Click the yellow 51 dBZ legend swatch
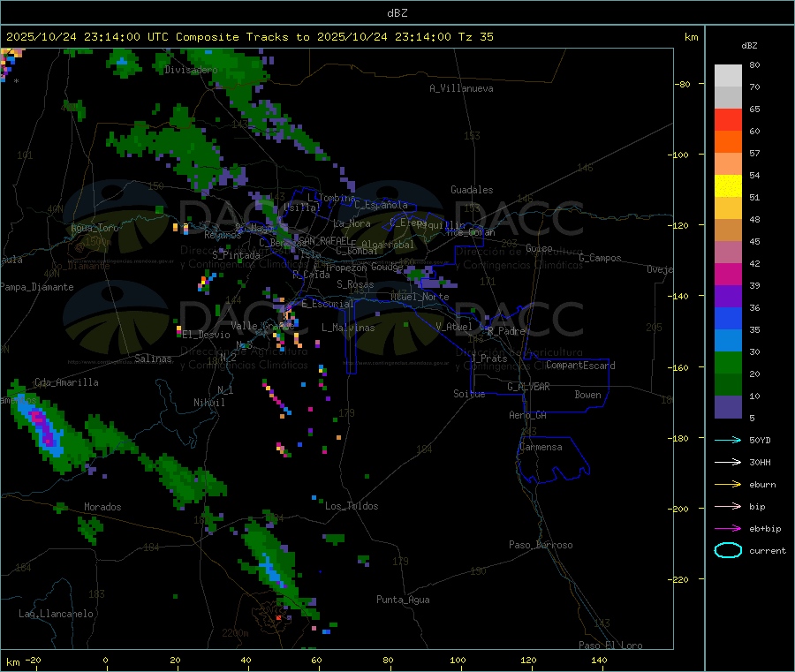 (x=728, y=186)
